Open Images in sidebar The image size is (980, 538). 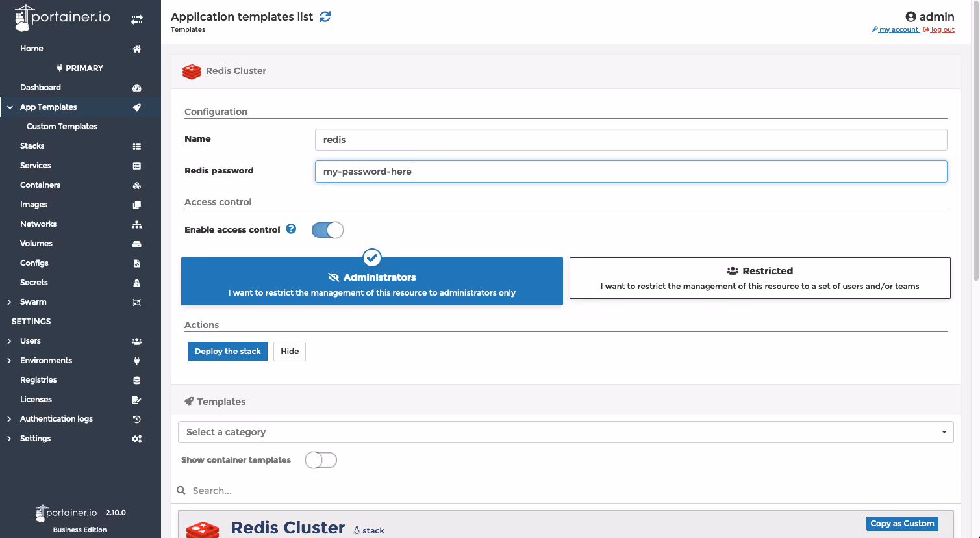click(x=34, y=205)
